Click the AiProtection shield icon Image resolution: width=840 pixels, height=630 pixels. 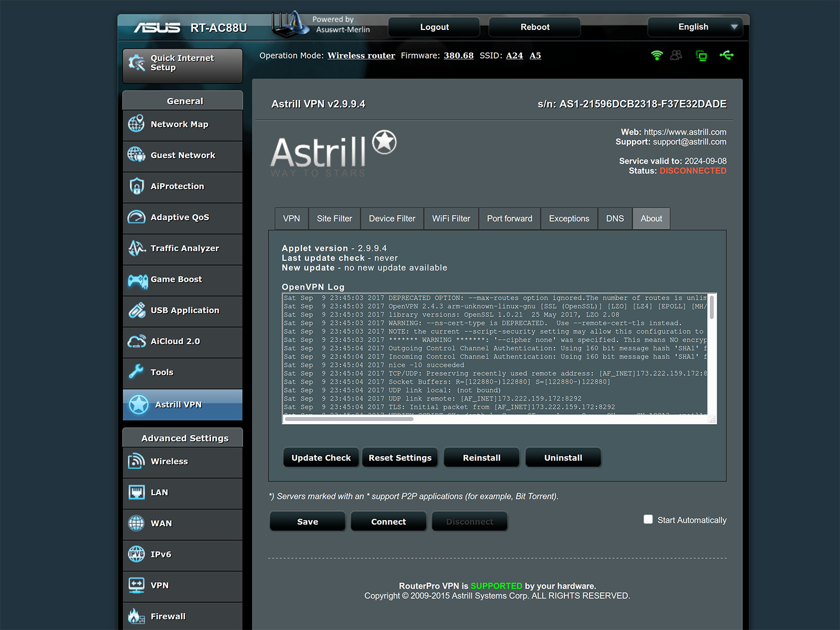coord(136,186)
